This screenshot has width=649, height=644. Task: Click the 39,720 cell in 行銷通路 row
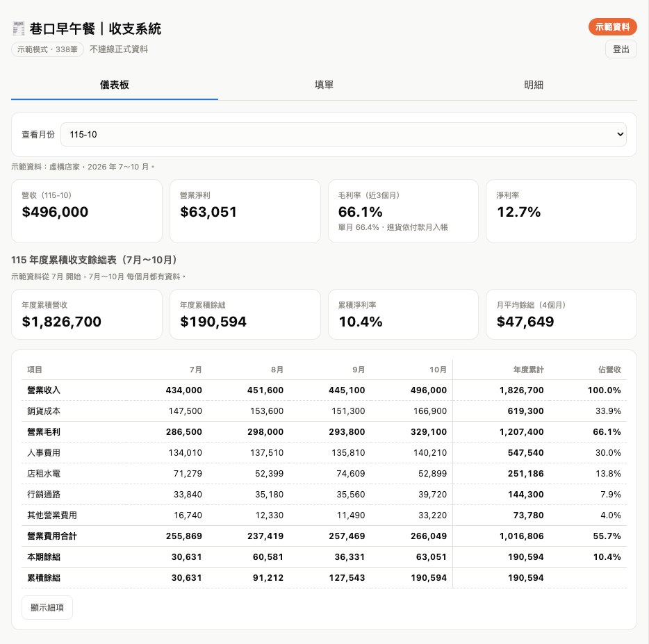[x=432, y=494]
